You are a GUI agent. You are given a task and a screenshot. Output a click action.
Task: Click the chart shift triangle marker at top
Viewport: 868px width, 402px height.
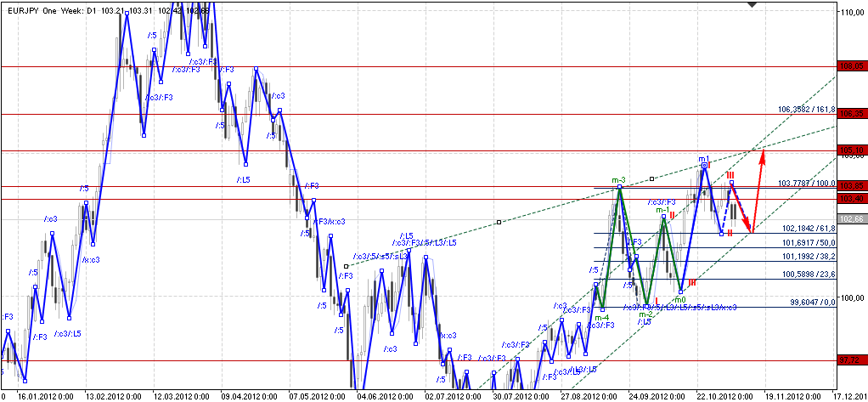point(751,4)
